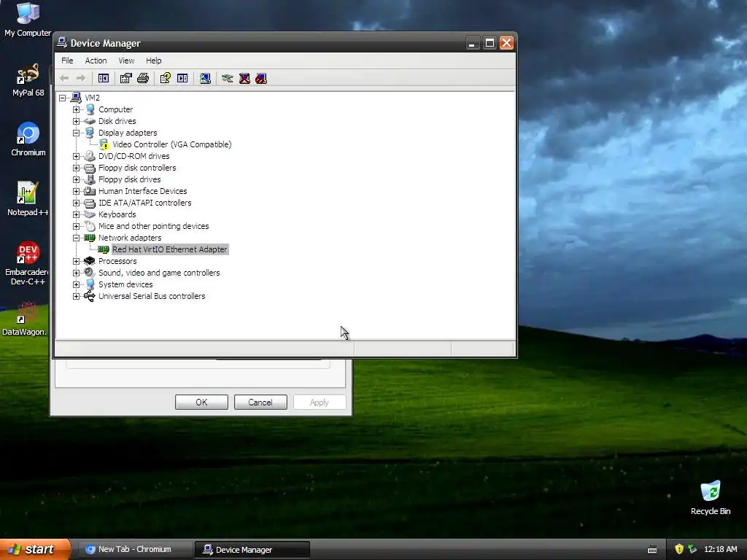Select the Disk drives label

[117, 121]
